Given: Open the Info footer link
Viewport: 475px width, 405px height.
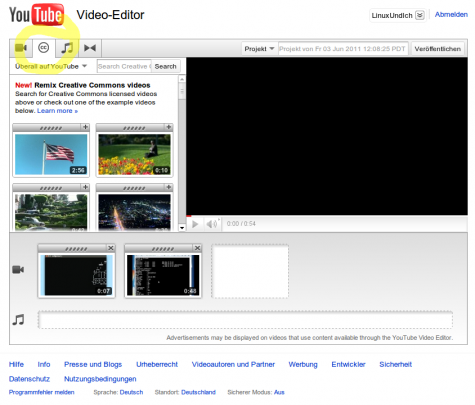Looking at the screenshot, I should click(x=44, y=364).
